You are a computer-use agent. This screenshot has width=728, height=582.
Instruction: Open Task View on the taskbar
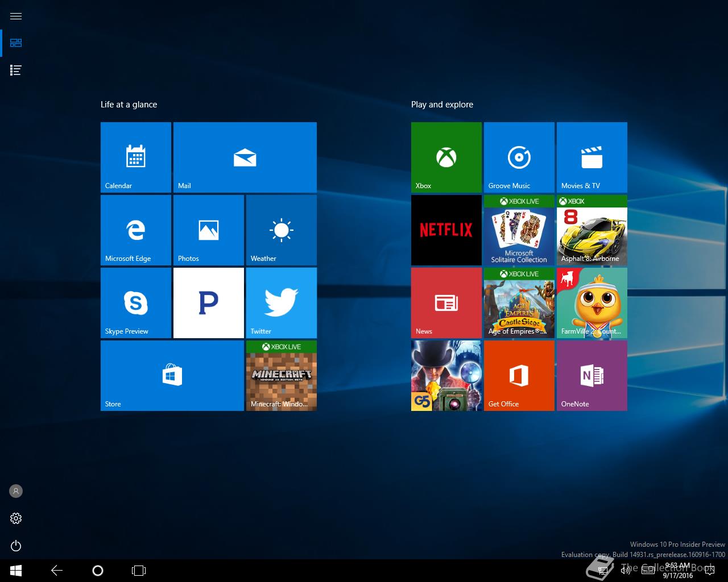[139, 571]
